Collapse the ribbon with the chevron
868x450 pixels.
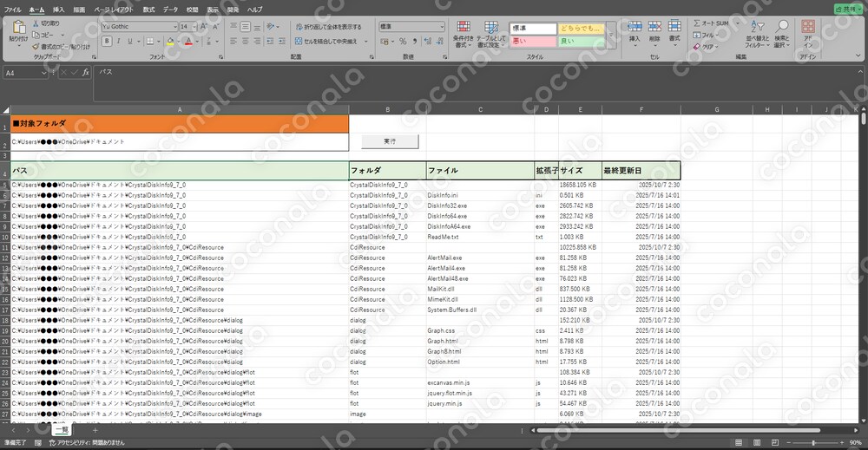point(858,55)
